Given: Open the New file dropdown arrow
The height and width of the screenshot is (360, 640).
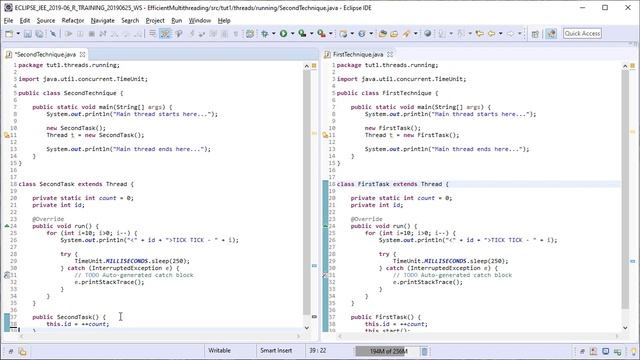Looking at the screenshot, I should tap(18, 34).
